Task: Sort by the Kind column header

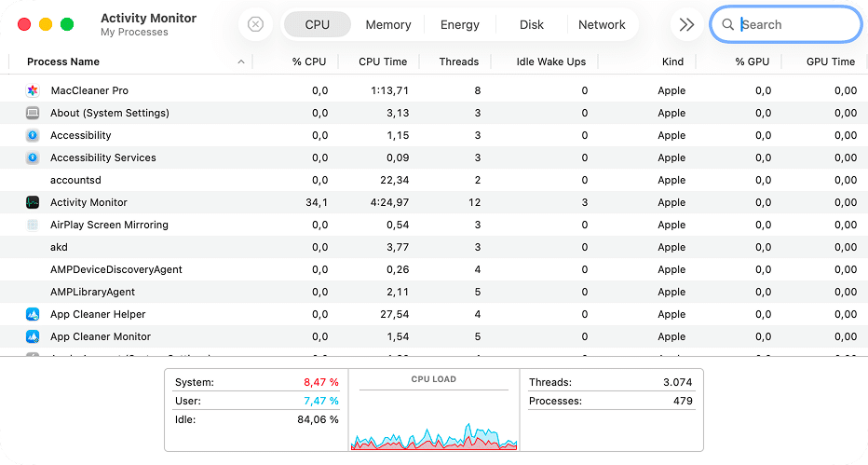Action: pyautogui.click(x=672, y=62)
